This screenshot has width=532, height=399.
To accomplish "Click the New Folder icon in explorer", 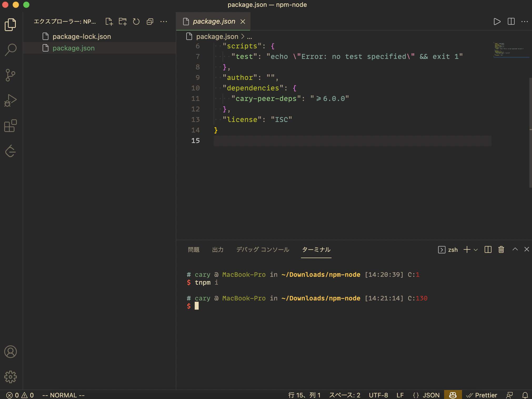I will [x=123, y=22].
